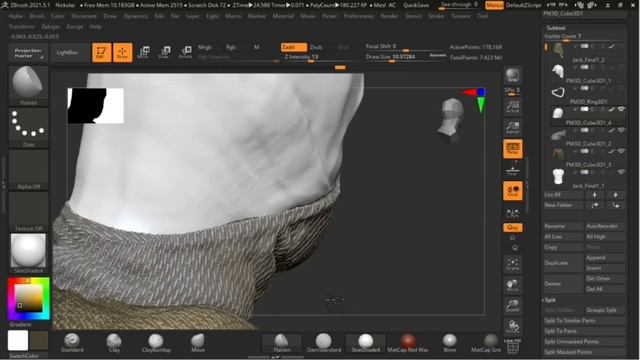Select the DamStandard brush

pyautogui.click(x=324, y=343)
